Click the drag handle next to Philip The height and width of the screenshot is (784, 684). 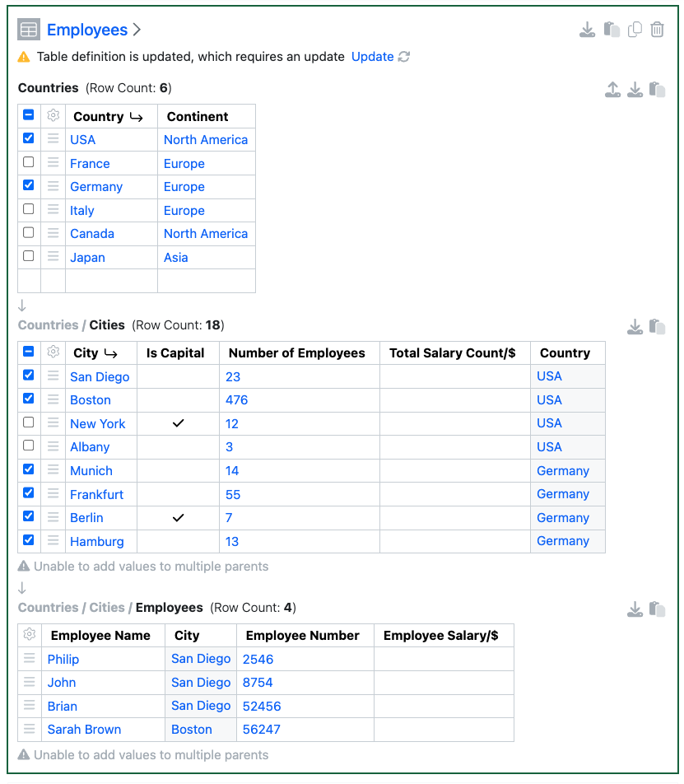tap(30, 659)
